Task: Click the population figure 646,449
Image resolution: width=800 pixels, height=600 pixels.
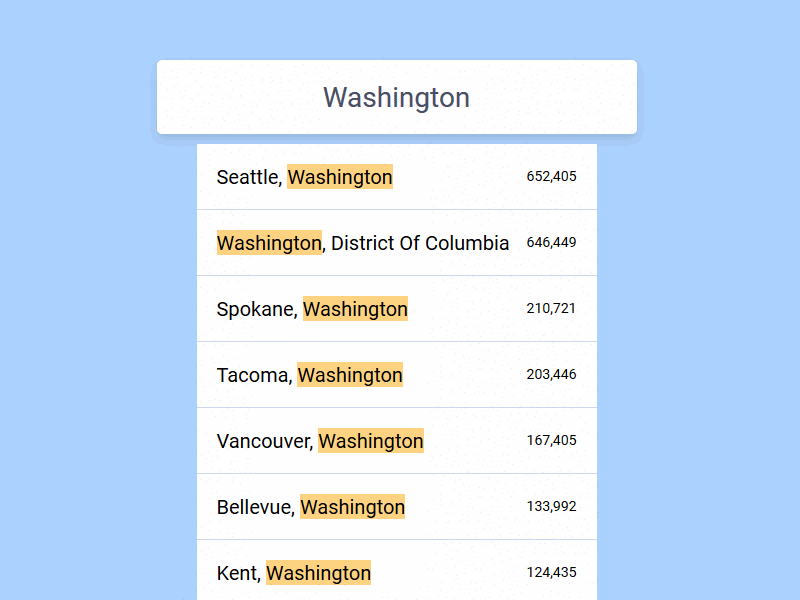Action: click(551, 243)
